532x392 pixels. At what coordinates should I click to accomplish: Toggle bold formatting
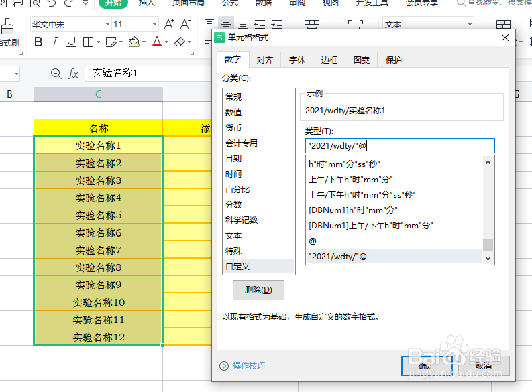(x=38, y=42)
